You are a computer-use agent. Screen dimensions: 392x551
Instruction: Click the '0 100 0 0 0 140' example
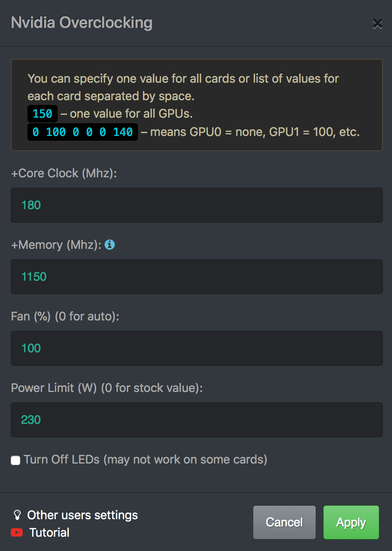[83, 132]
